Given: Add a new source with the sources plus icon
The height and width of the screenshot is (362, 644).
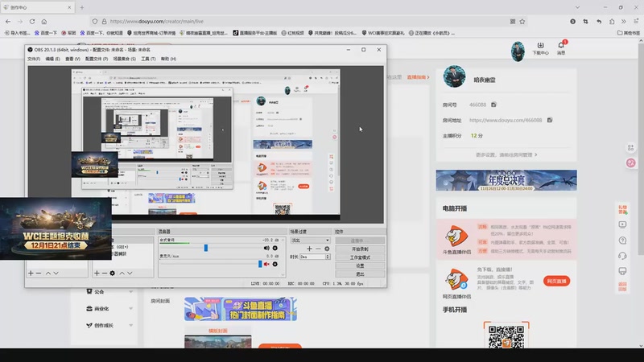Looking at the screenshot, I should tap(97, 273).
